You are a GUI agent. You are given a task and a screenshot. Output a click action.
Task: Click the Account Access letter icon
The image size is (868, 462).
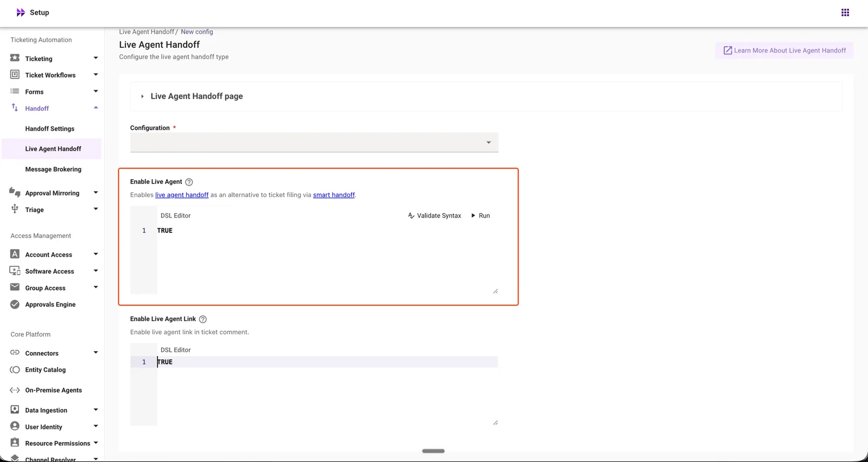15,254
